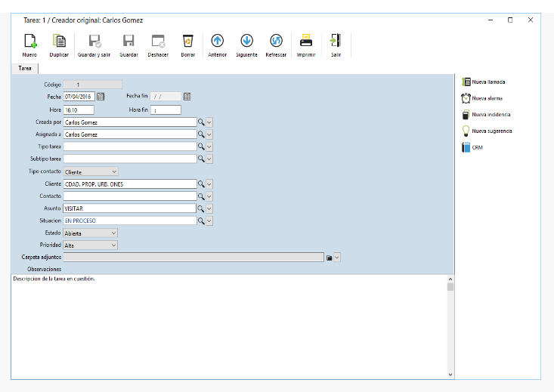
Task: Search users with Creada por magnifier
Action: click(x=201, y=122)
